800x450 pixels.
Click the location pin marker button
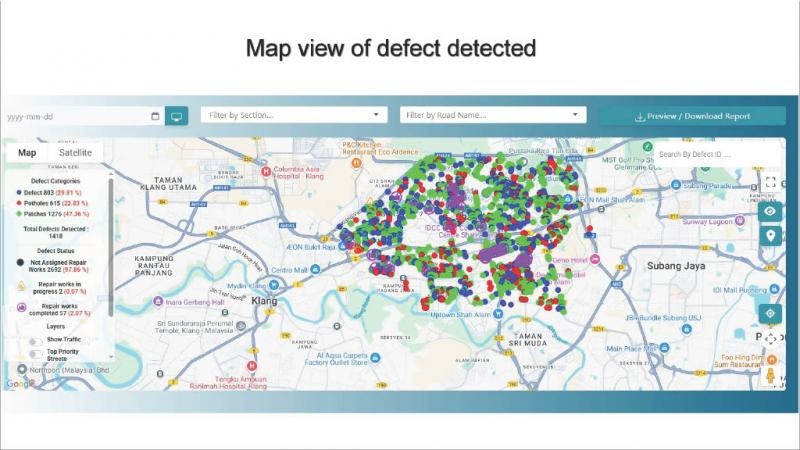770,235
